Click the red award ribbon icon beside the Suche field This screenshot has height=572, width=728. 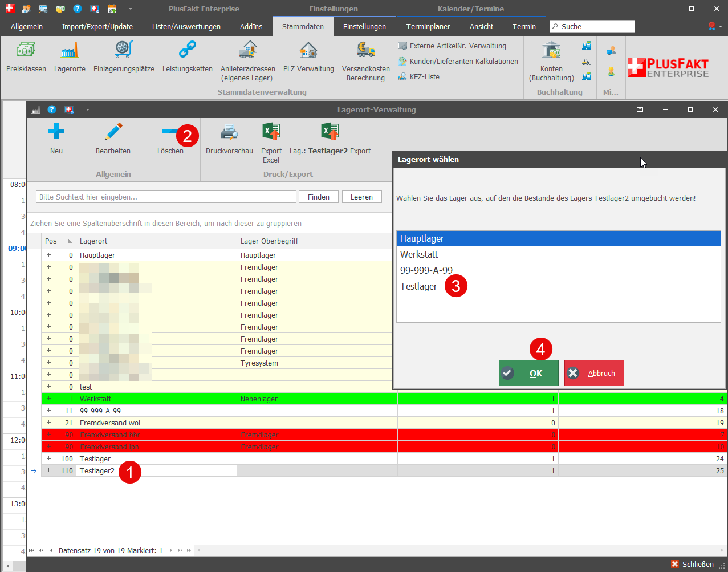coord(712,26)
